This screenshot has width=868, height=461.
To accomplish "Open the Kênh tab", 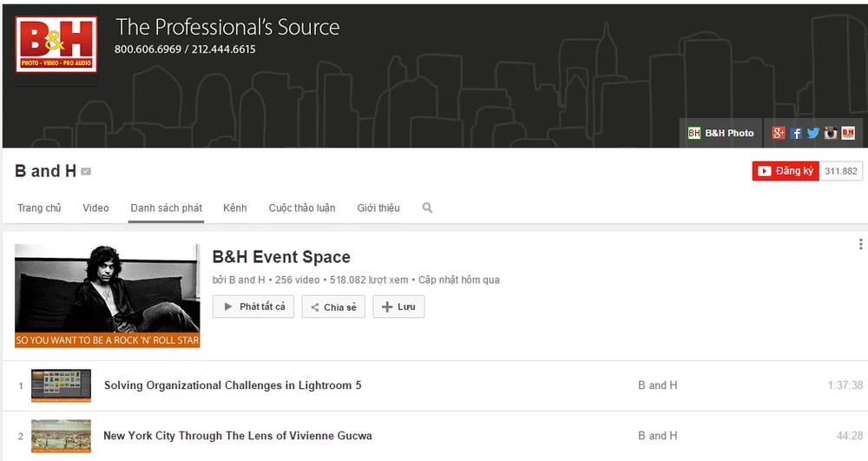I will coord(234,208).
